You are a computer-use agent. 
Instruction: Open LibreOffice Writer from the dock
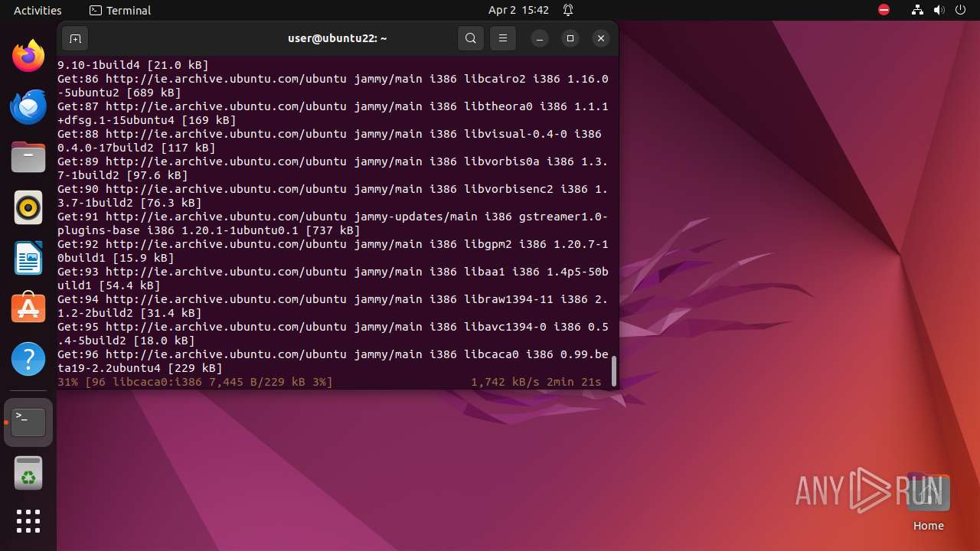(x=28, y=258)
